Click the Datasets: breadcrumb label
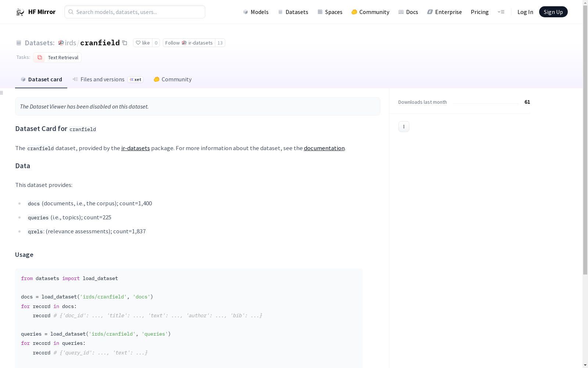Viewport: 588px width, 368px height. tap(40, 43)
